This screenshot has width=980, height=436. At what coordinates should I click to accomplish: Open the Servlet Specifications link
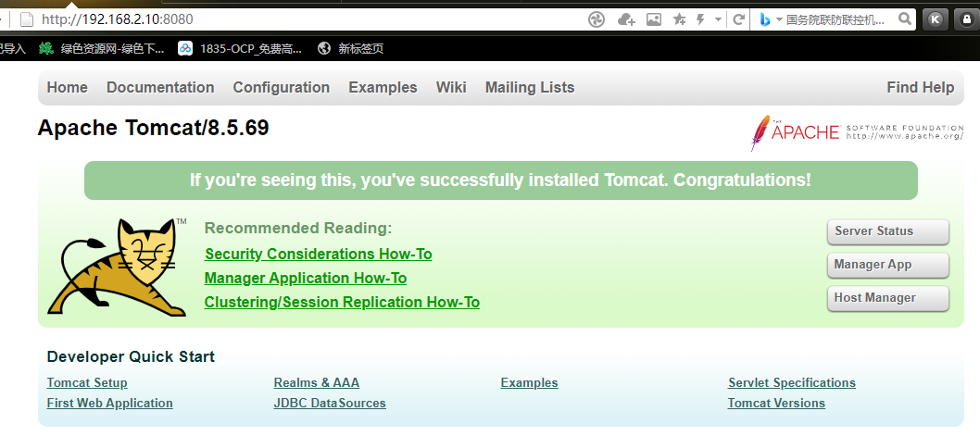click(792, 383)
